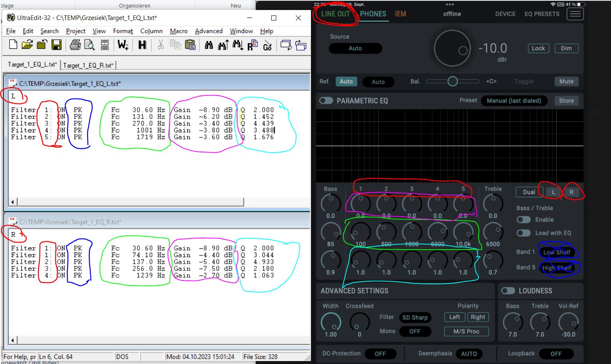Paste from clipboard using the toolbar icon

[x=190, y=45]
